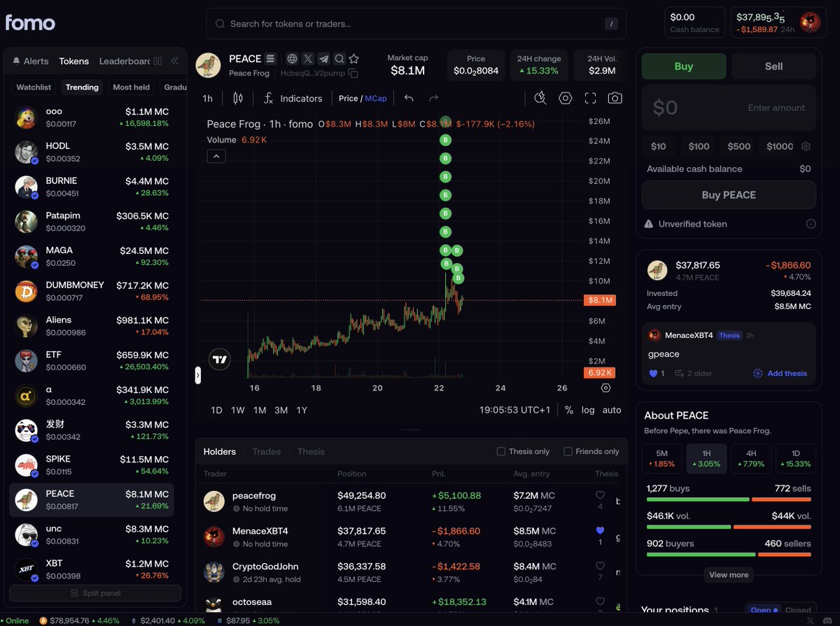Select the 1D chart range
840x626 pixels.
pyautogui.click(x=216, y=410)
